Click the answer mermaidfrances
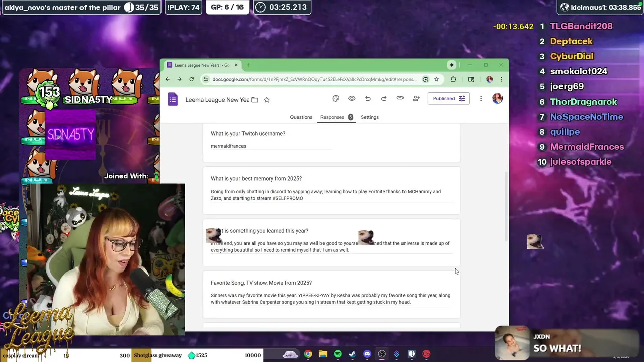This screenshot has height=362, width=644. tap(228, 146)
